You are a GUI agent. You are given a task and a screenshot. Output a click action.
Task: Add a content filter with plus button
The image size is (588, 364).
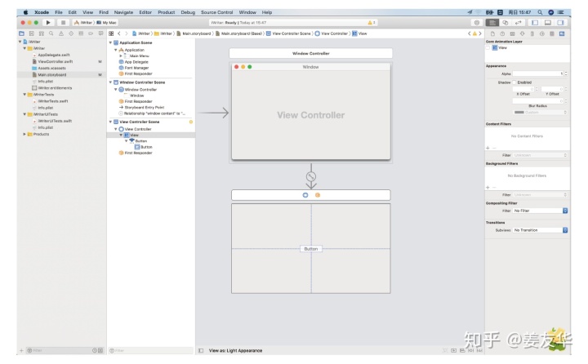[488, 148]
